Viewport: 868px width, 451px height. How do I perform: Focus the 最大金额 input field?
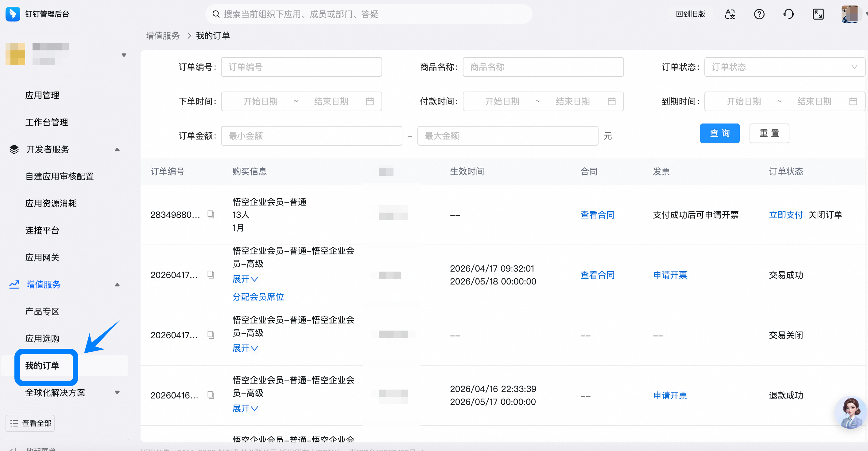(x=508, y=136)
